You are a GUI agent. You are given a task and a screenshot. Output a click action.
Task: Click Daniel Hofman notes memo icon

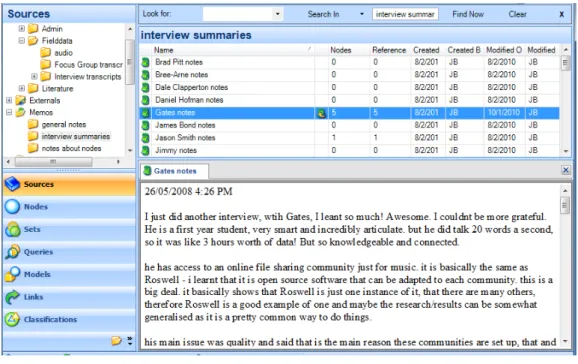pyautogui.click(x=146, y=100)
